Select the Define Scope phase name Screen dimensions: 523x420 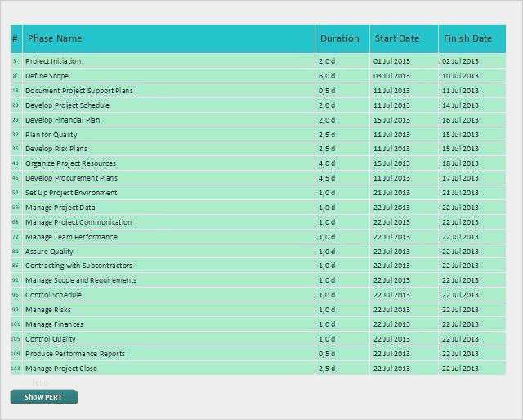47,76
